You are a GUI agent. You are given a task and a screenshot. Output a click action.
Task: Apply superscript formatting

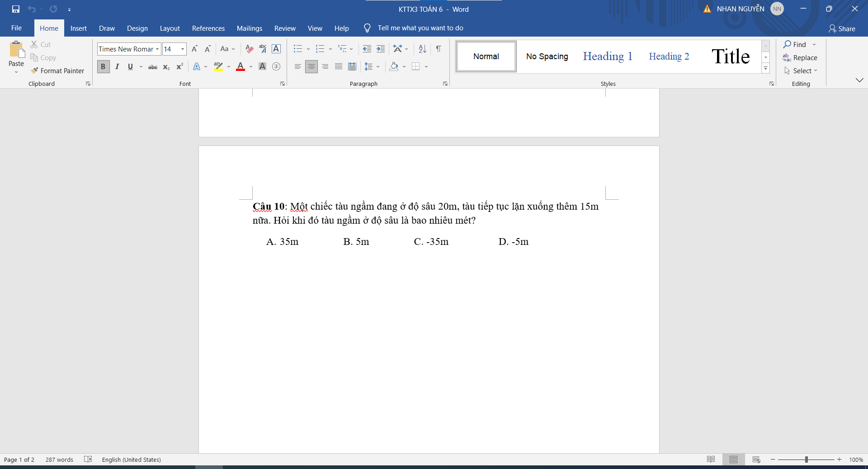click(x=179, y=67)
